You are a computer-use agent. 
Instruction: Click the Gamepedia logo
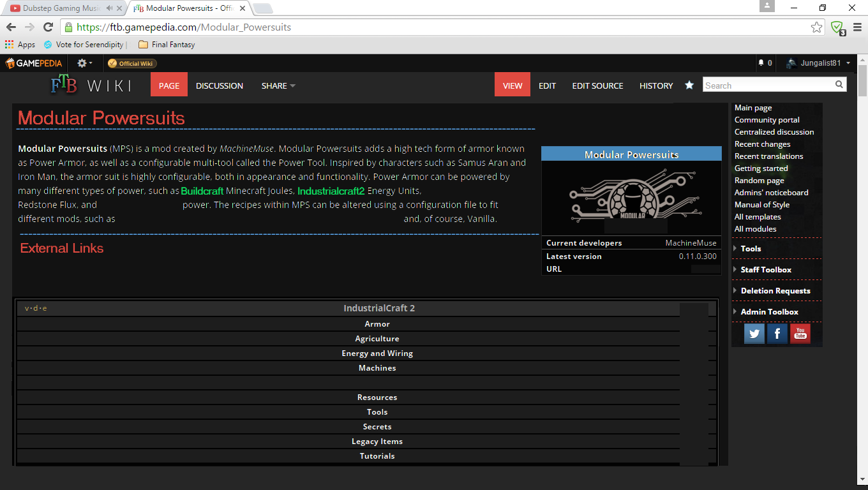tap(33, 63)
